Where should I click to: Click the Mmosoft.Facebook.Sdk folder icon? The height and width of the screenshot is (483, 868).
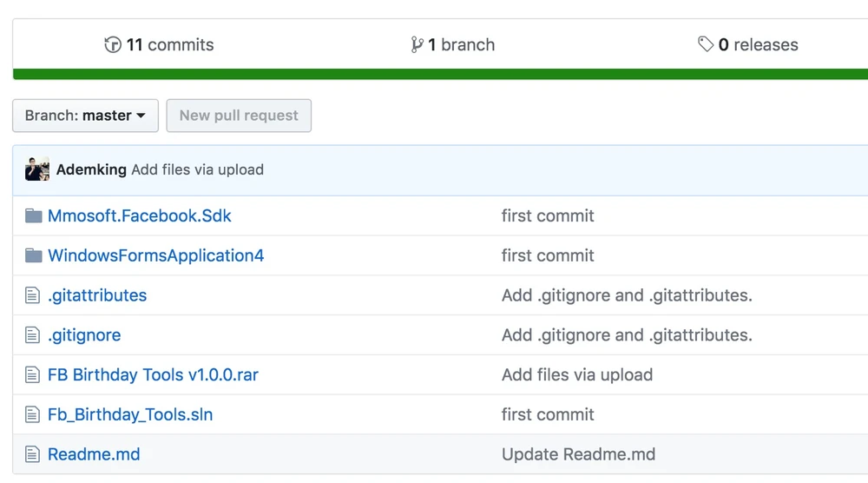pos(34,216)
